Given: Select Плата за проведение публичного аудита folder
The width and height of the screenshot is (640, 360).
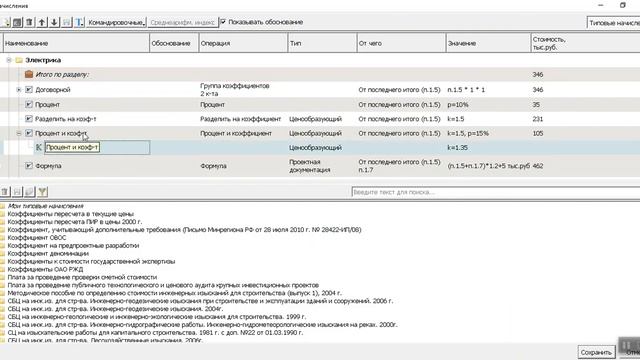Looking at the screenshot, I should (x=163, y=285).
